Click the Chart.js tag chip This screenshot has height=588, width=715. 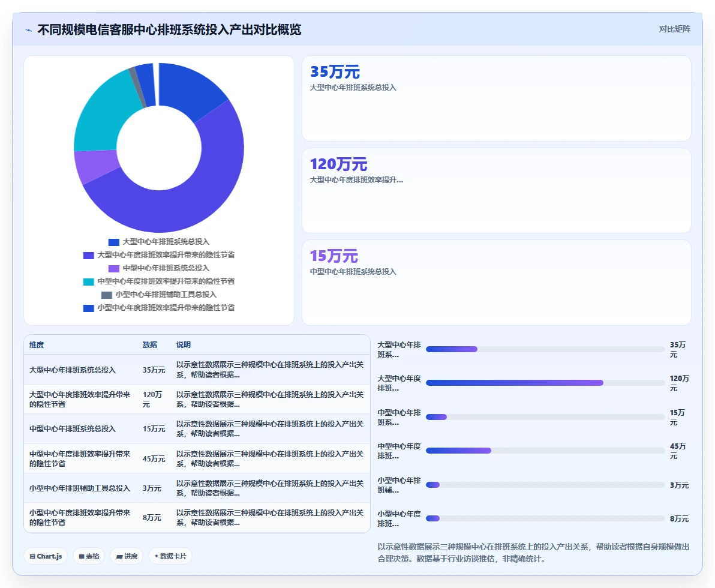[46, 556]
